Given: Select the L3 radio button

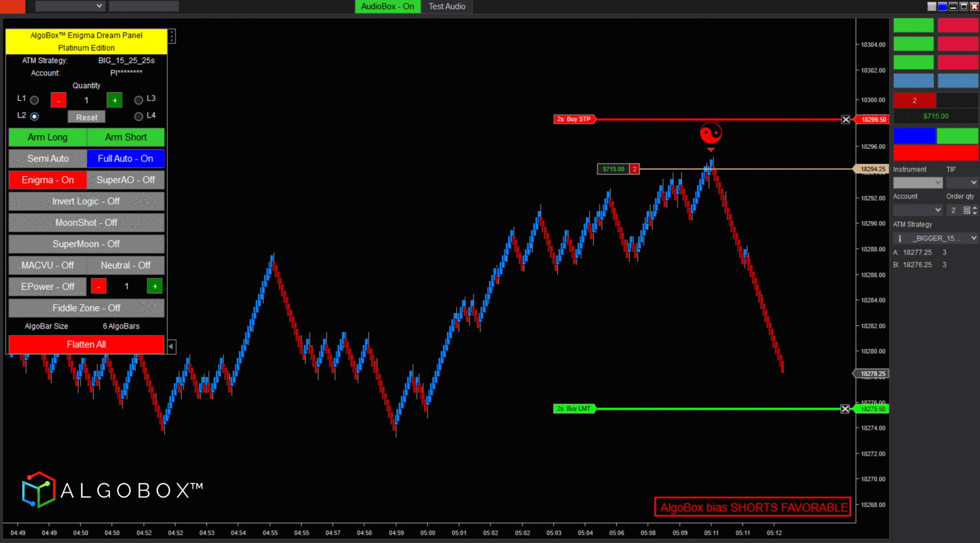Looking at the screenshot, I should point(138,100).
